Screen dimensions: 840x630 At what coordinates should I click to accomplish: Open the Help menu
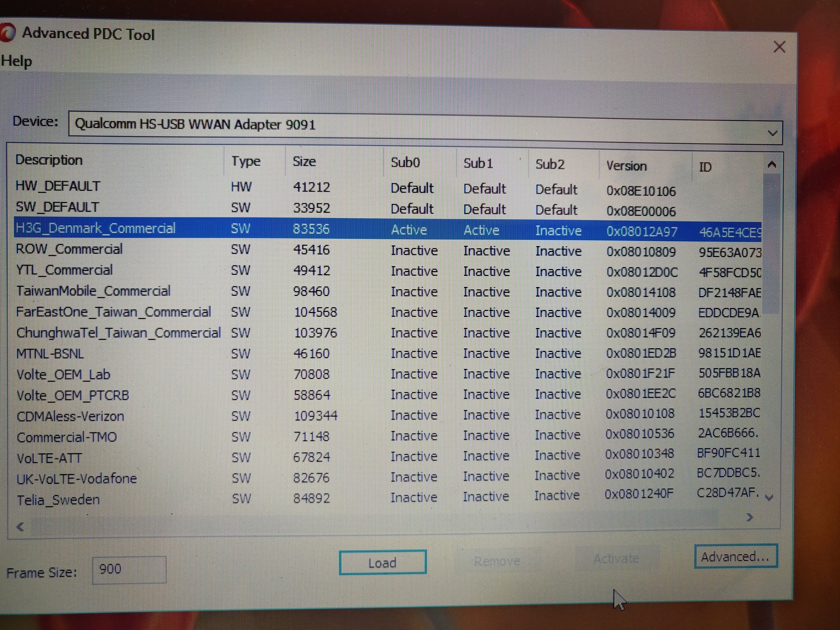pos(16,61)
